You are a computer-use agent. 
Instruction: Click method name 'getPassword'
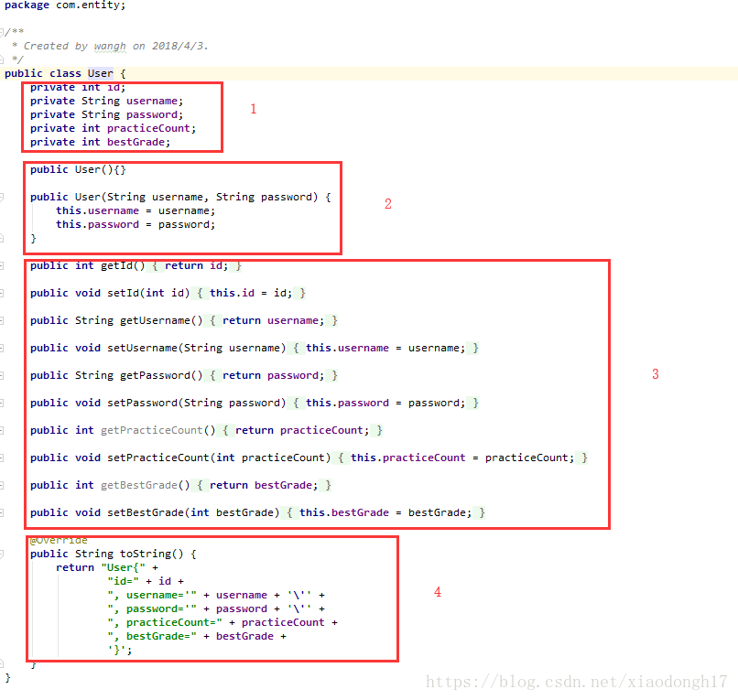[155, 375]
